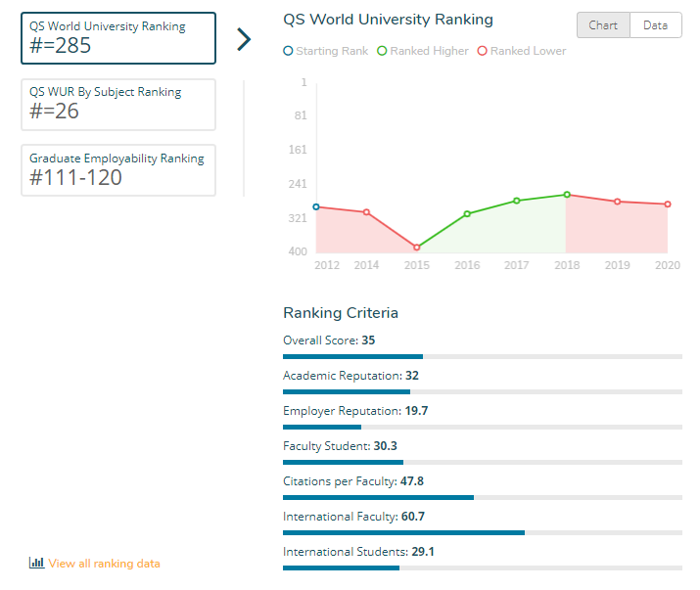700x590 pixels.
Task: Click the green Ranked Higher legend circle
Action: click(382, 51)
